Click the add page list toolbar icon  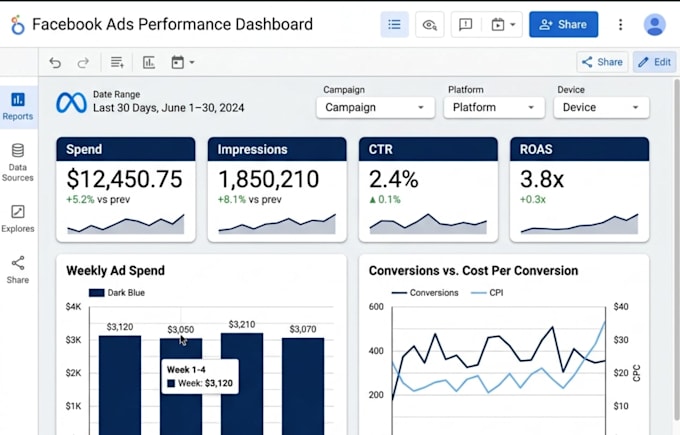pos(117,62)
